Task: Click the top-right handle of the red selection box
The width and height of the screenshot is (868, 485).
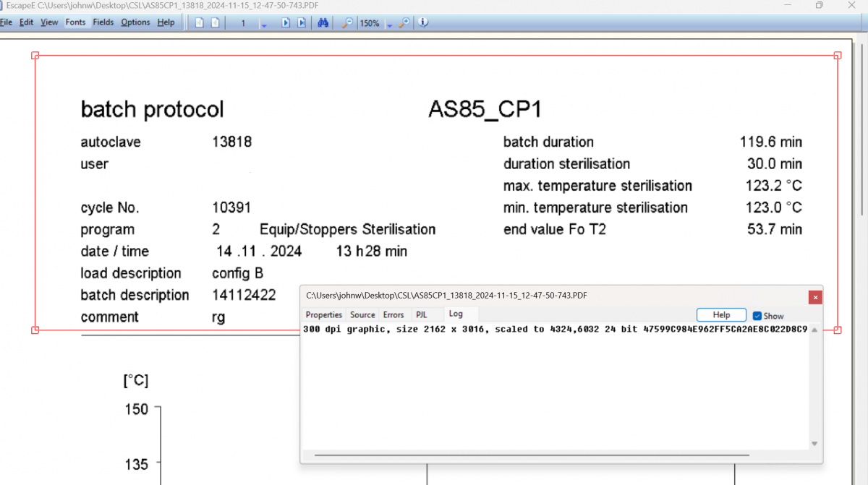Action: pos(838,55)
